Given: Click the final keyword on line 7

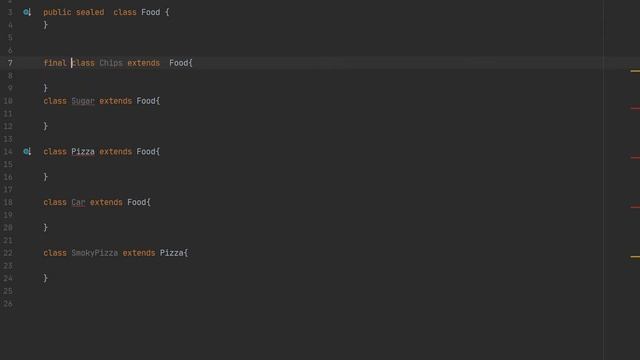Looking at the screenshot, I should (x=55, y=63).
